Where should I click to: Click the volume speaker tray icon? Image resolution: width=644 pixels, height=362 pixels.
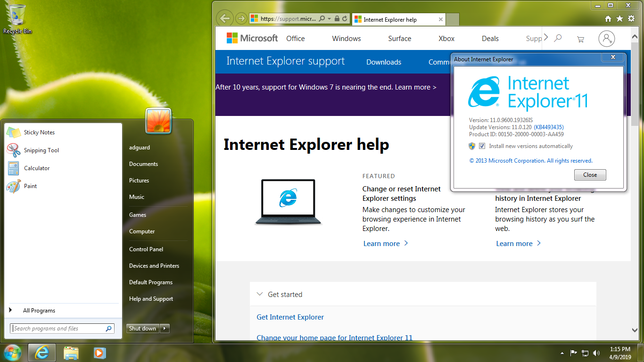pos(596,353)
